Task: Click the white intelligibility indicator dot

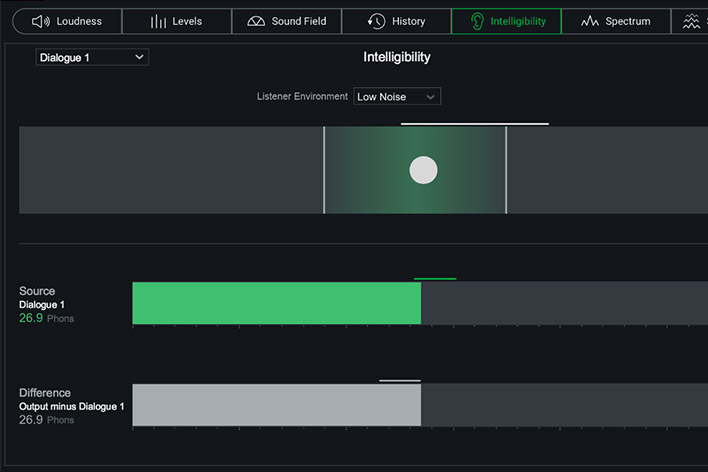Action: point(423,170)
